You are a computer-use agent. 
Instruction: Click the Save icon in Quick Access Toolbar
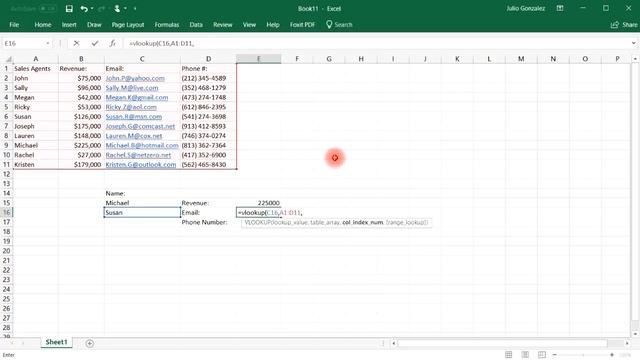coord(69,9)
